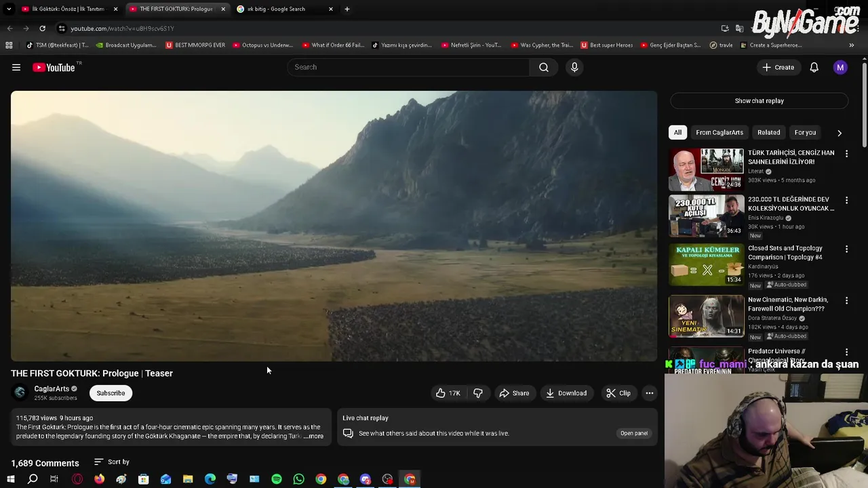Open File Explorer from the taskbar
The height and width of the screenshot is (488, 868).
(x=188, y=479)
